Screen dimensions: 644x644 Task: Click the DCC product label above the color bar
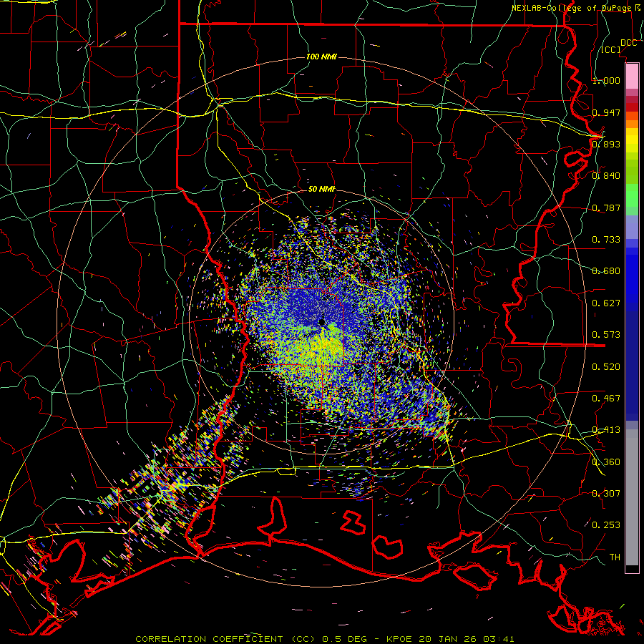point(628,43)
